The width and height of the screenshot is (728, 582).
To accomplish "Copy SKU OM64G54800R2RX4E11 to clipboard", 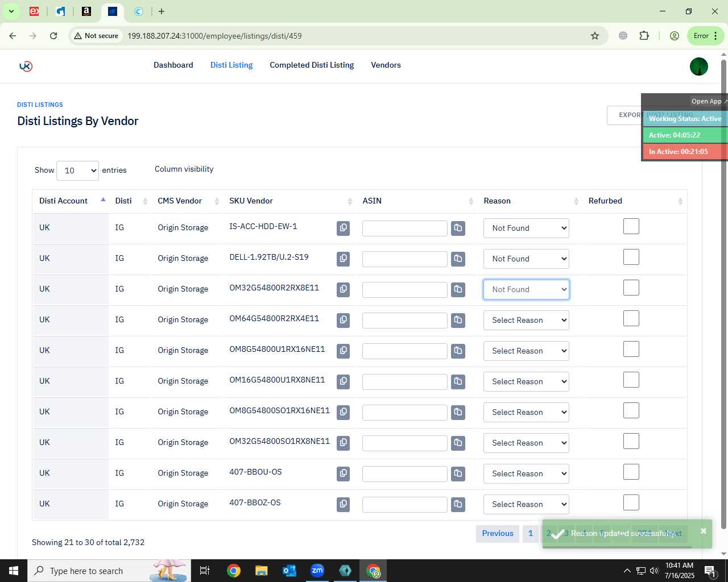I will coord(343,320).
